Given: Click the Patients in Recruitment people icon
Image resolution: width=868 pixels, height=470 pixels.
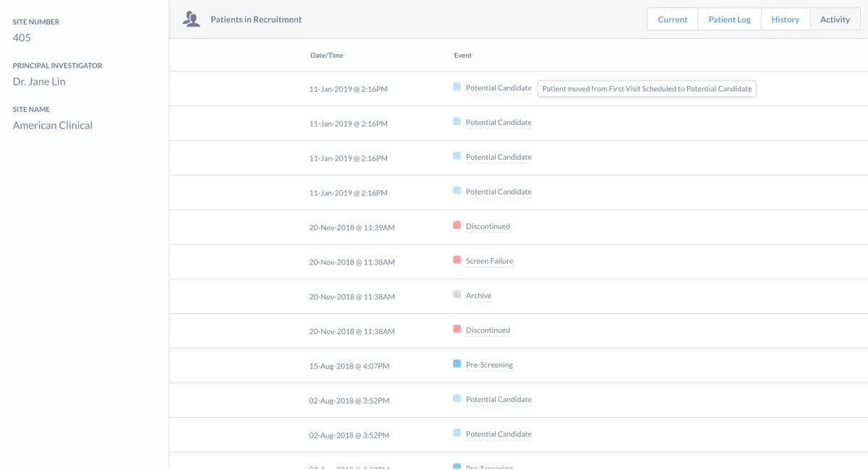Looking at the screenshot, I should point(191,18).
